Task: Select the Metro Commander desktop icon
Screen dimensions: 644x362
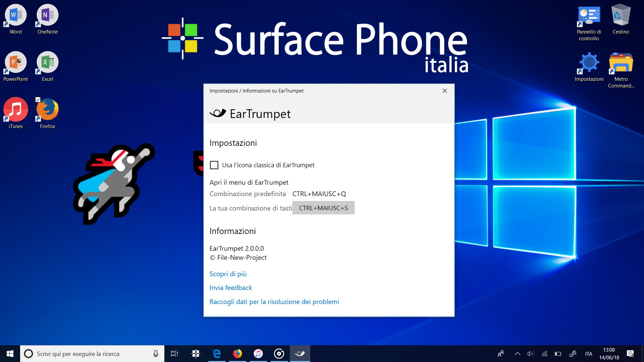Action: pos(621,70)
